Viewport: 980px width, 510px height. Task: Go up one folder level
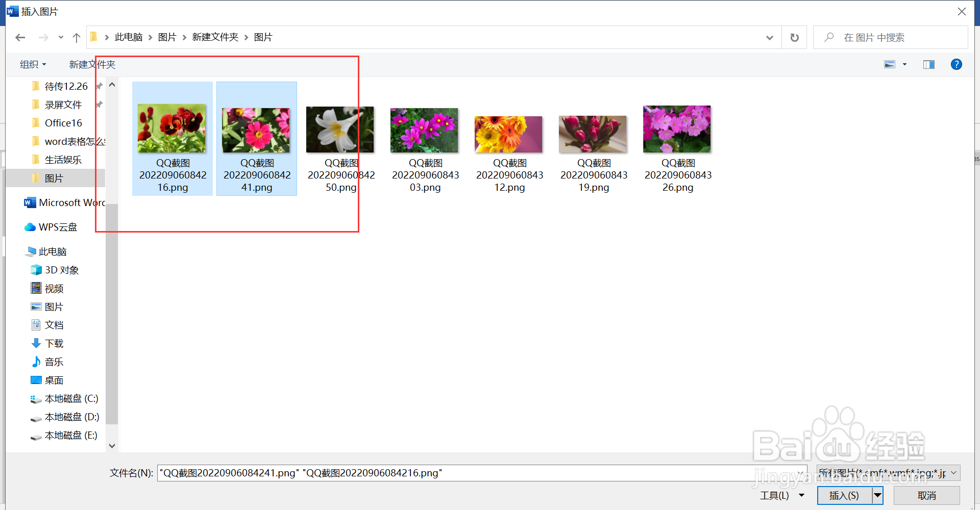77,37
